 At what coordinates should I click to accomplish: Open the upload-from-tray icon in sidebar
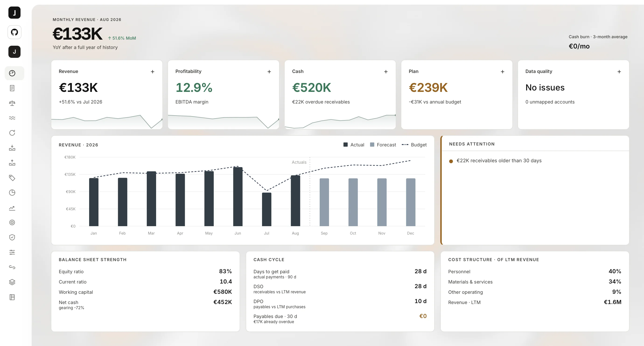[12, 163]
